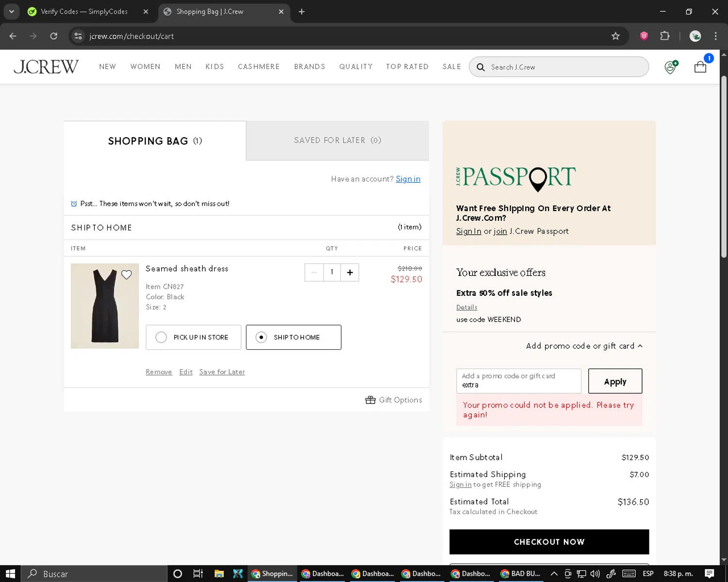Collapse Add promo code or gift card
The height and width of the screenshot is (582, 728).
point(584,346)
